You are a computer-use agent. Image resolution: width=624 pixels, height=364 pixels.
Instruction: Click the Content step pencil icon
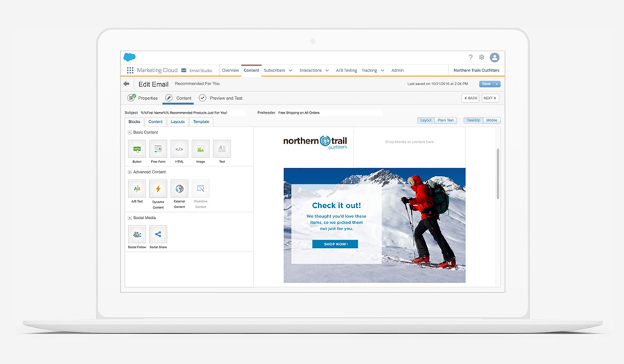click(x=168, y=98)
